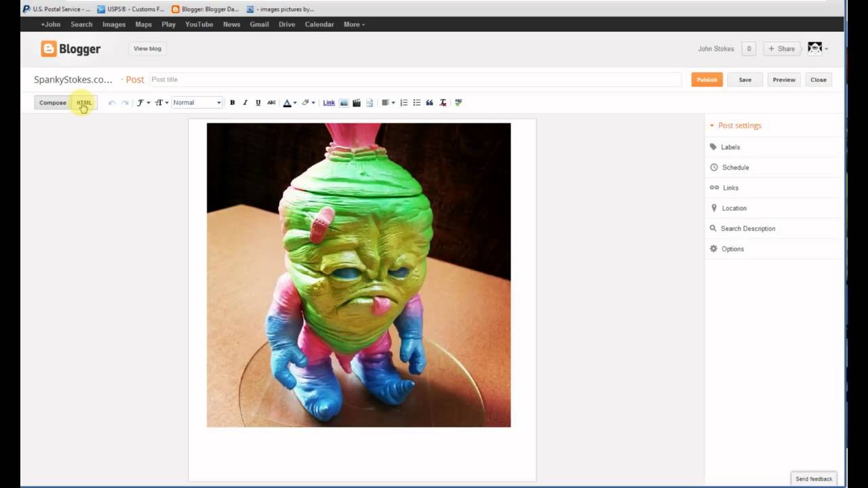The width and height of the screenshot is (868, 488).
Task: Click the insert image icon
Action: click(344, 103)
